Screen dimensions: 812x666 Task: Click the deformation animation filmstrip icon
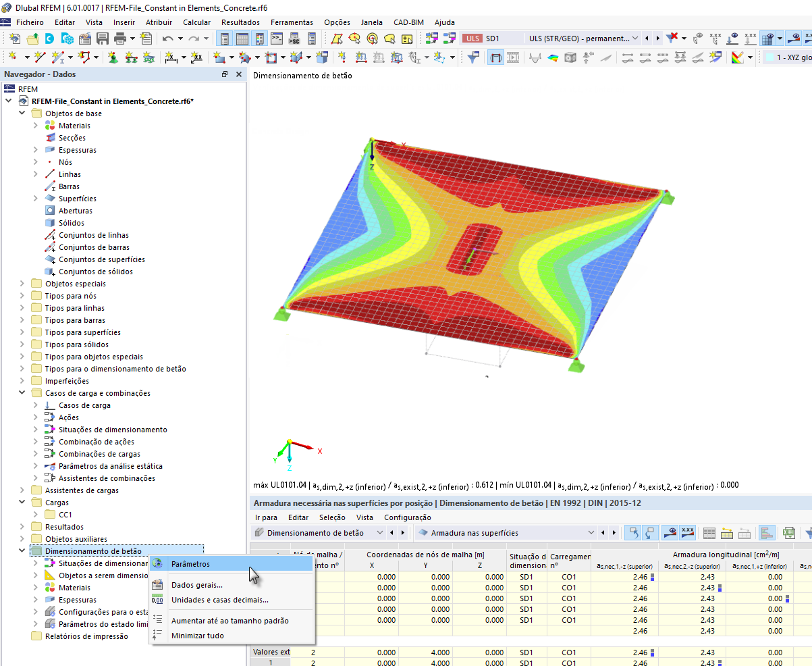[513, 57]
